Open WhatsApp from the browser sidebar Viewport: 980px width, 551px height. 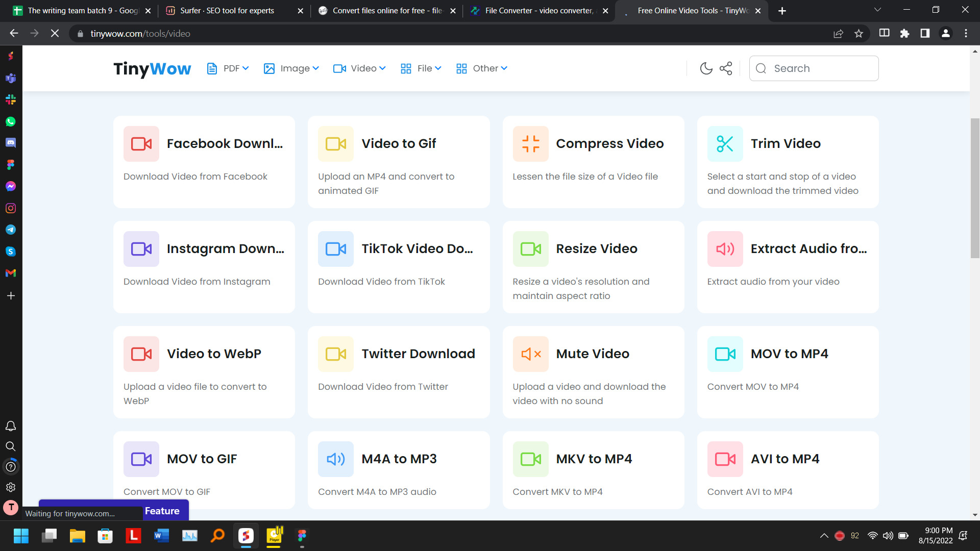(x=11, y=121)
